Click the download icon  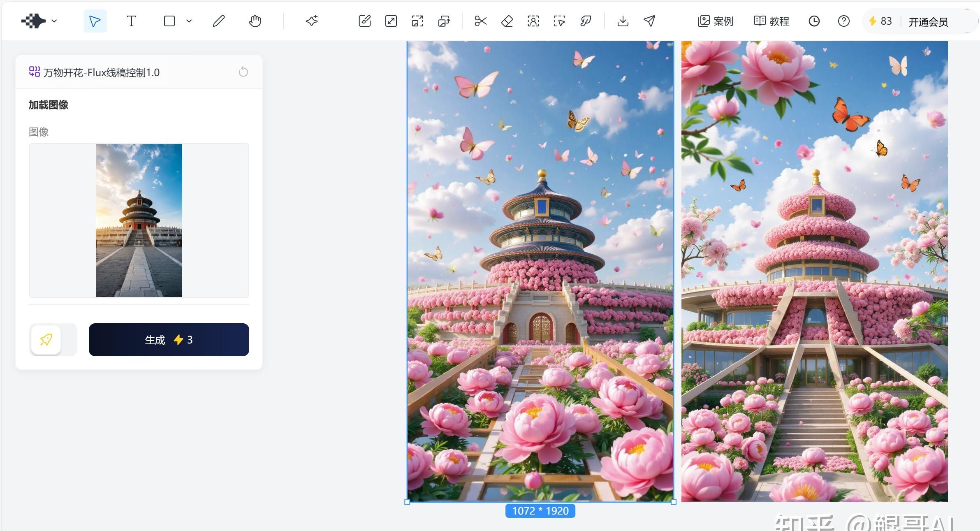(x=623, y=21)
